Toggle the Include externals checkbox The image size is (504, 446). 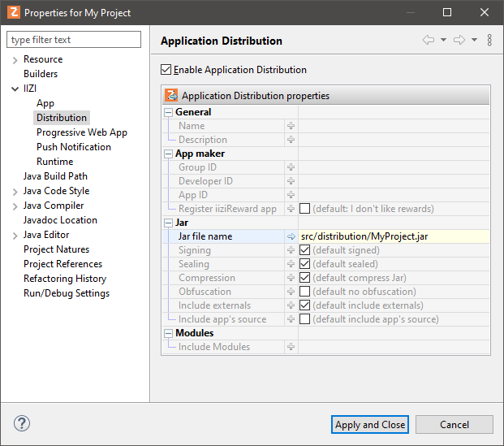[304, 305]
